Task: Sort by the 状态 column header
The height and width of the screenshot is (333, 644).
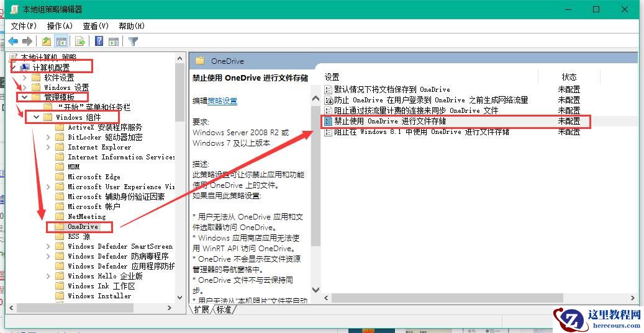Action: pos(569,77)
